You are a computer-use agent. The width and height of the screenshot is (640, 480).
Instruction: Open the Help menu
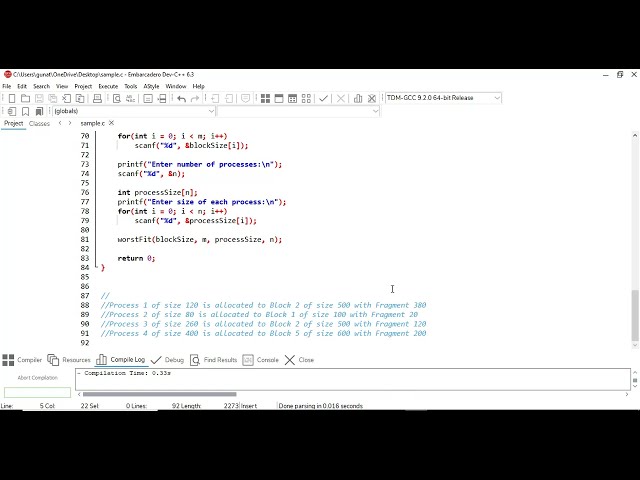click(x=198, y=87)
